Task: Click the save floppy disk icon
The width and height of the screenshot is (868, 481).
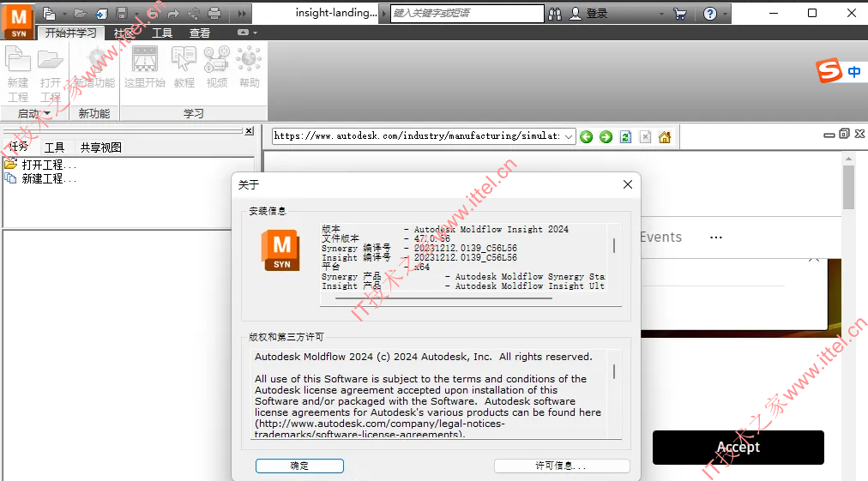Action: [123, 13]
